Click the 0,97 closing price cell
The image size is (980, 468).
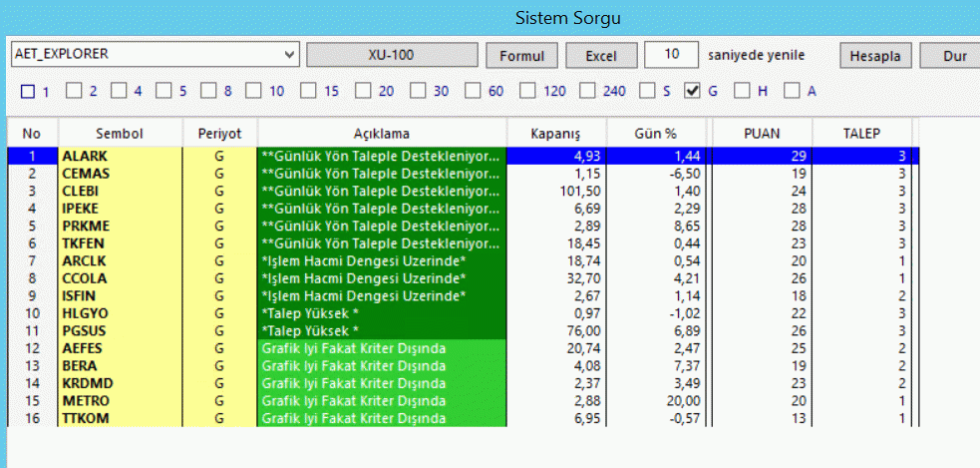coord(556,313)
